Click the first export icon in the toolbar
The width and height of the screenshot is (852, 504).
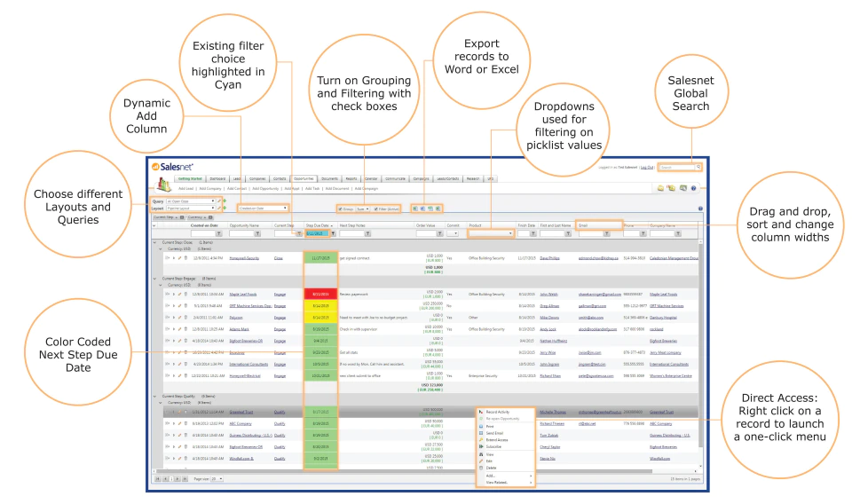tap(415, 209)
